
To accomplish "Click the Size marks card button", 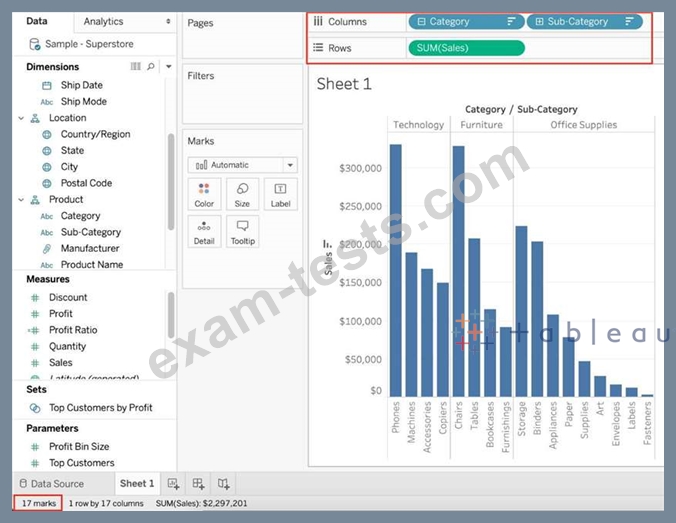I will point(242,194).
